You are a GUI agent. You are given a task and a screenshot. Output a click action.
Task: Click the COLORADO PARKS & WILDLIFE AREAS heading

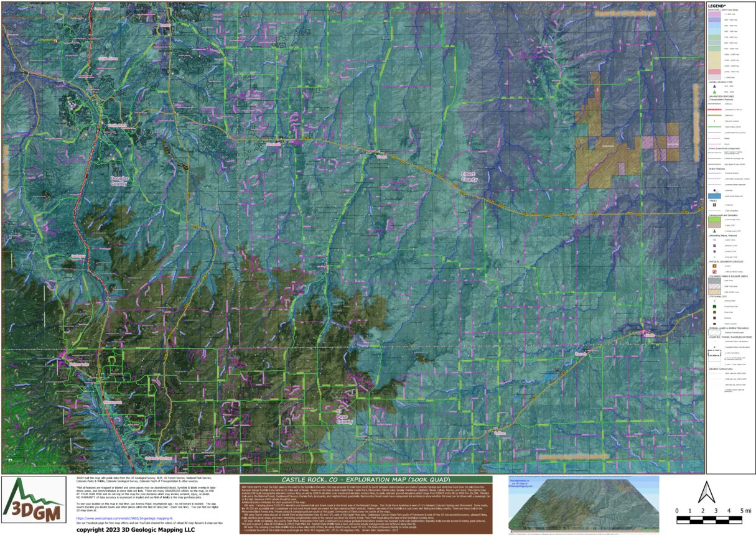[x=728, y=276]
